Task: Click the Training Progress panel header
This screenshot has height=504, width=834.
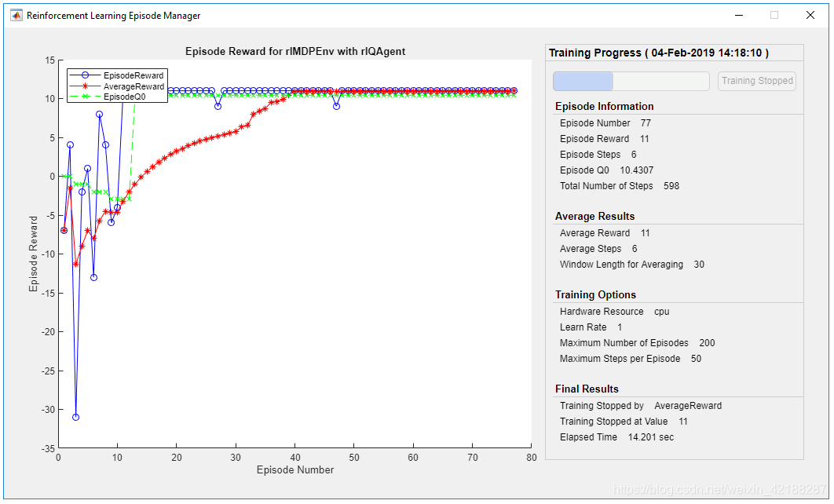Action: (x=674, y=53)
